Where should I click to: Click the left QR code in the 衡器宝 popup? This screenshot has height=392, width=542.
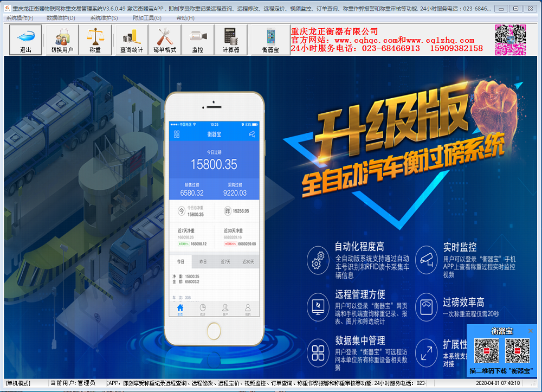pyautogui.click(x=487, y=351)
